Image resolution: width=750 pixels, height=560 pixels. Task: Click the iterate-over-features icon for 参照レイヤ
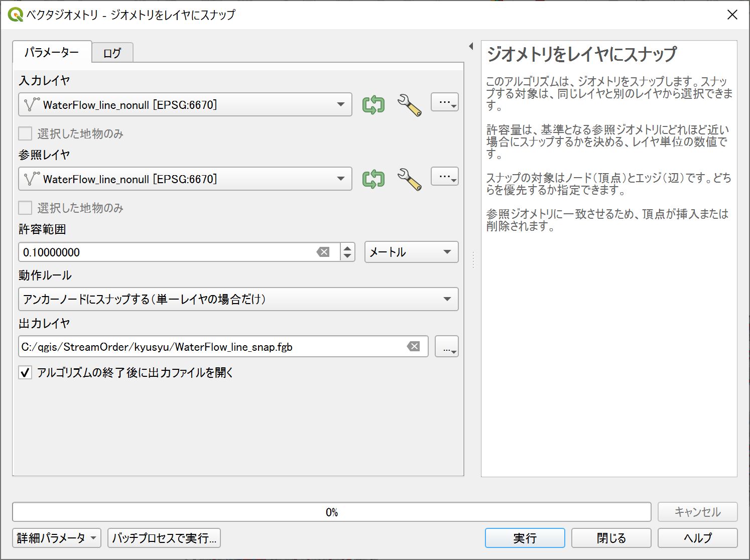click(373, 179)
